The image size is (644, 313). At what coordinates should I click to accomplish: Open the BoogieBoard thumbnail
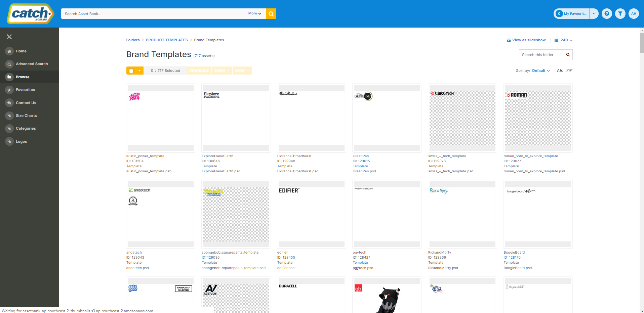pos(538,214)
